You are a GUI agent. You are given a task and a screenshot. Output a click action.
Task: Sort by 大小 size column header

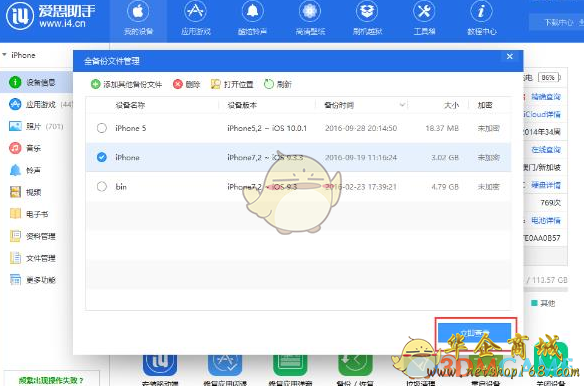pyautogui.click(x=451, y=105)
